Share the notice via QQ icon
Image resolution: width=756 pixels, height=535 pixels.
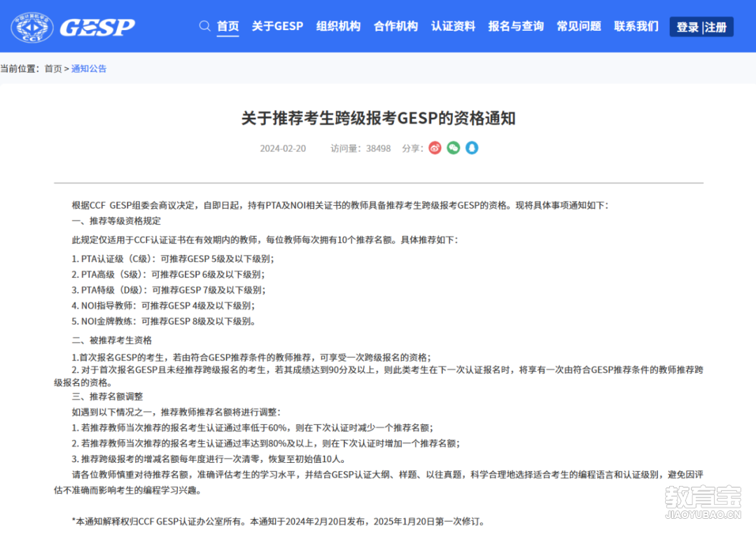click(x=472, y=148)
